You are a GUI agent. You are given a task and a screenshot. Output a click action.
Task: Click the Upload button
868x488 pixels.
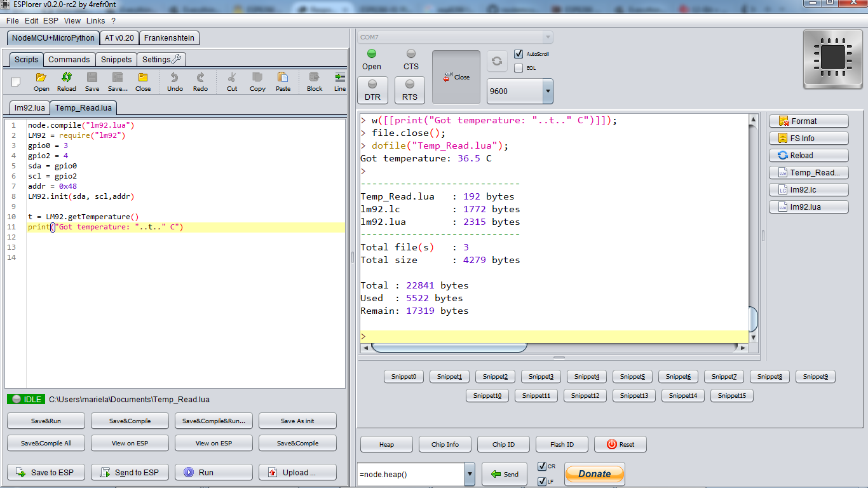point(297,473)
